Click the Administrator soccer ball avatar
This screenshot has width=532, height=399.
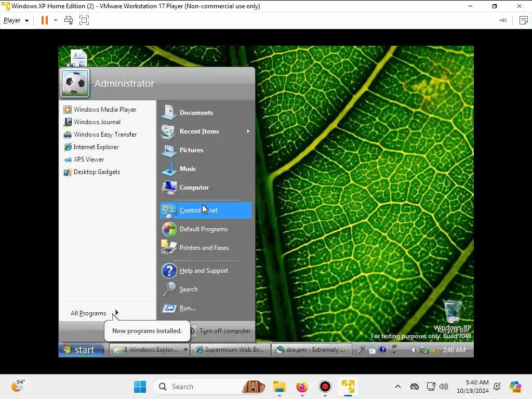point(75,83)
